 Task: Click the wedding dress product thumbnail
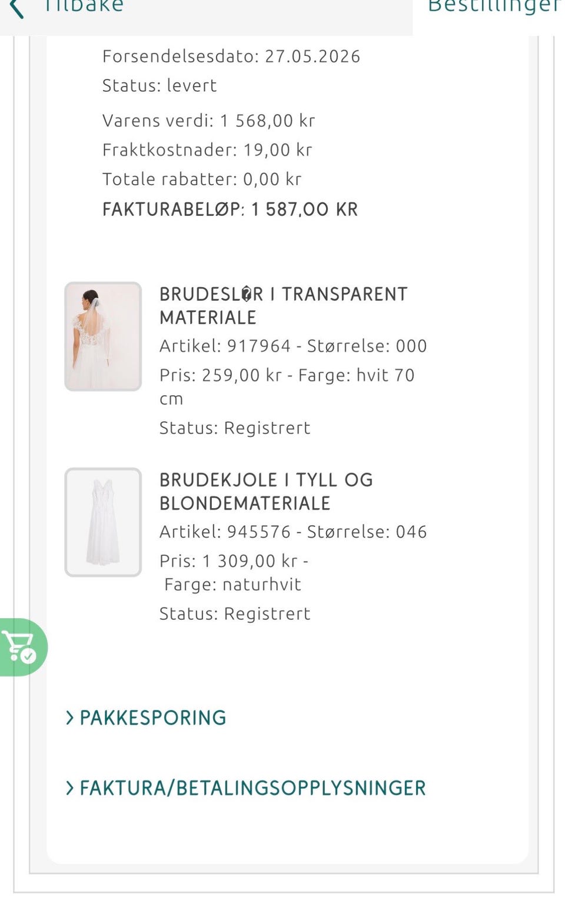[x=103, y=522]
